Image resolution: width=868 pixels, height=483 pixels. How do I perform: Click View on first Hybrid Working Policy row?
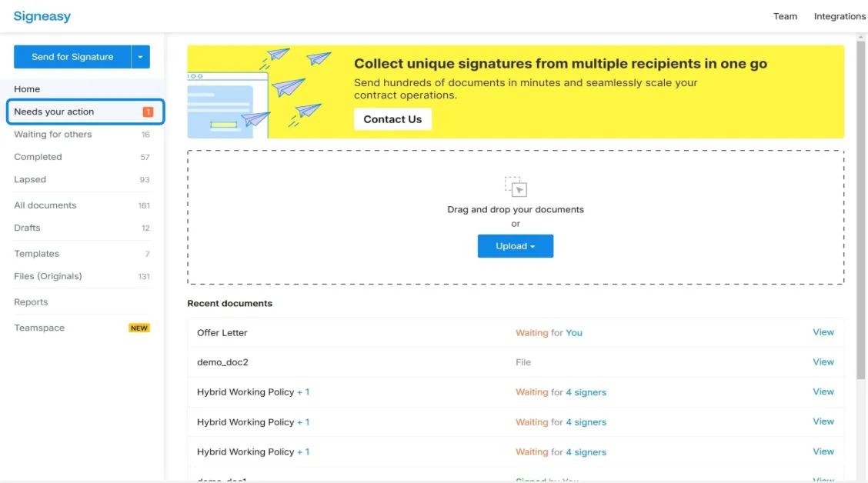(x=823, y=391)
